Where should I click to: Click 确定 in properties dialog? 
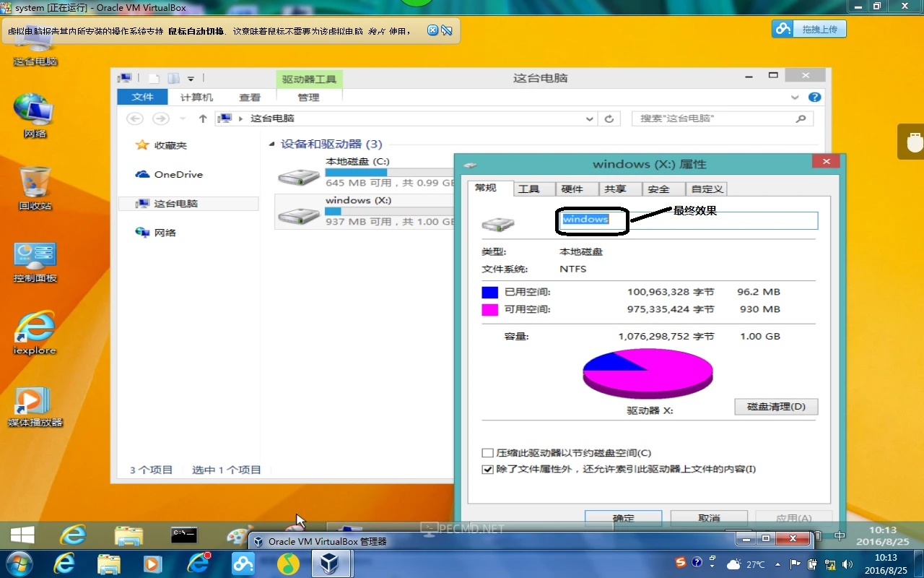click(623, 517)
